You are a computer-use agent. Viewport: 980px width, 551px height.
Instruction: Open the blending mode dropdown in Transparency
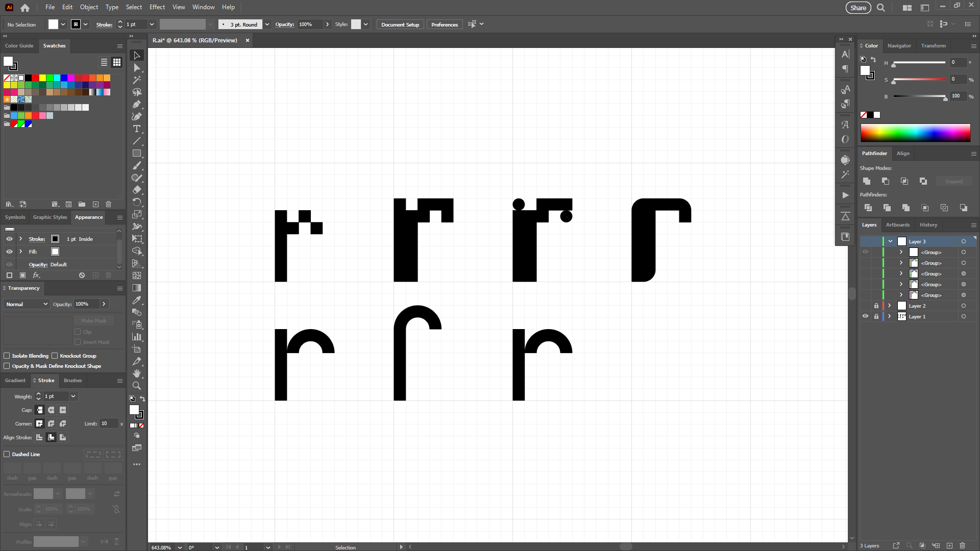pos(26,304)
